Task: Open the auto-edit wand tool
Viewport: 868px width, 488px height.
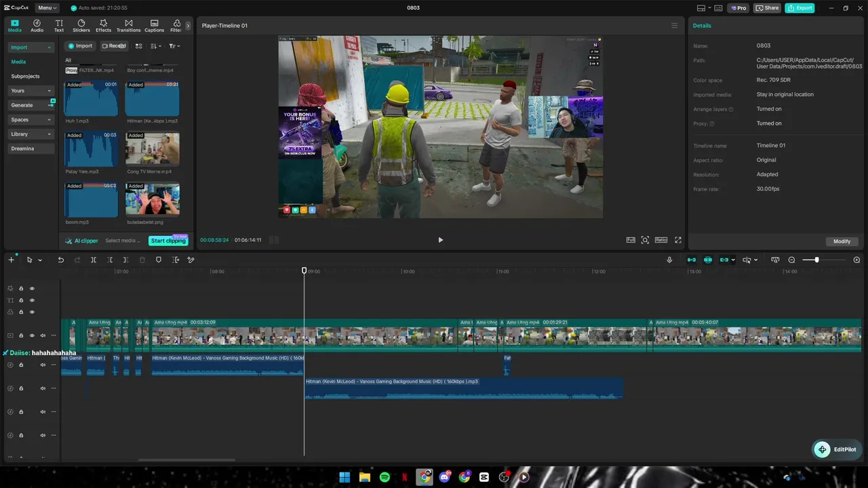Action: coord(191,260)
